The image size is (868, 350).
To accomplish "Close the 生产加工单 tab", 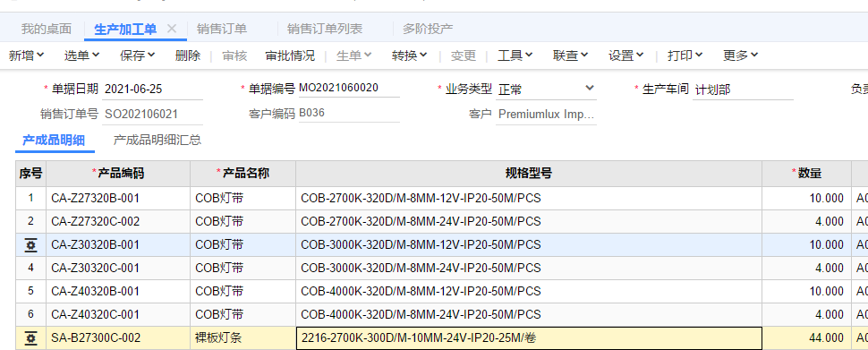I will tap(172, 29).
